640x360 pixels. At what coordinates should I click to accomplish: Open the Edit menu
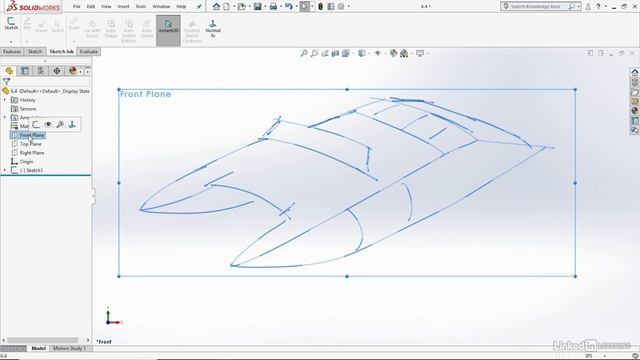click(x=91, y=7)
